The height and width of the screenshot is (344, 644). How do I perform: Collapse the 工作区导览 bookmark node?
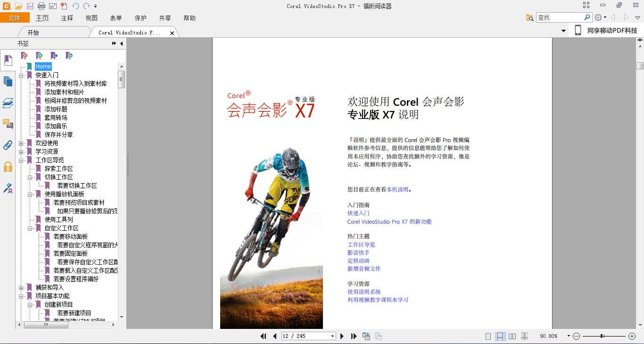pyautogui.click(x=21, y=160)
